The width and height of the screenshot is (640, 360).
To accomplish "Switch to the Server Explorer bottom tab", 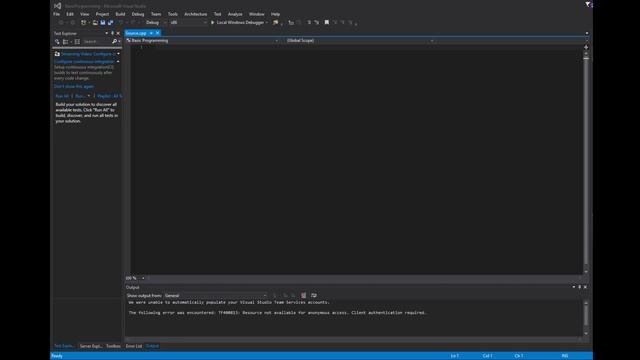I will pyautogui.click(x=91, y=346).
